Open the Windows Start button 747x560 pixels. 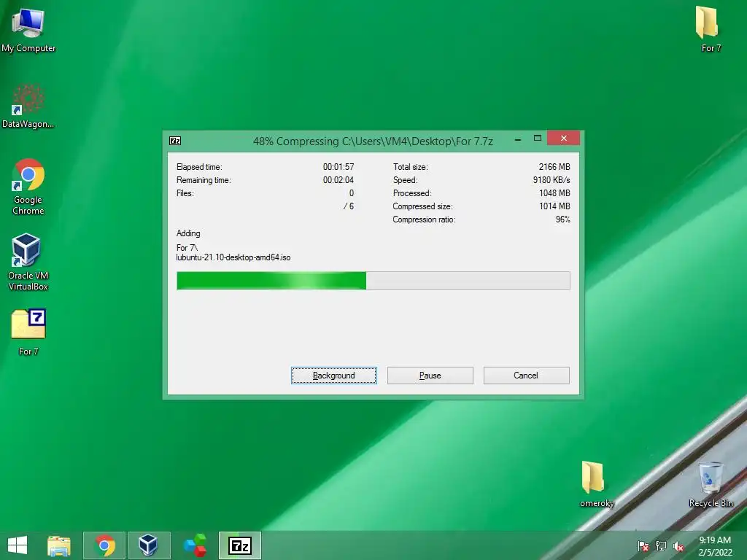[x=18, y=545]
